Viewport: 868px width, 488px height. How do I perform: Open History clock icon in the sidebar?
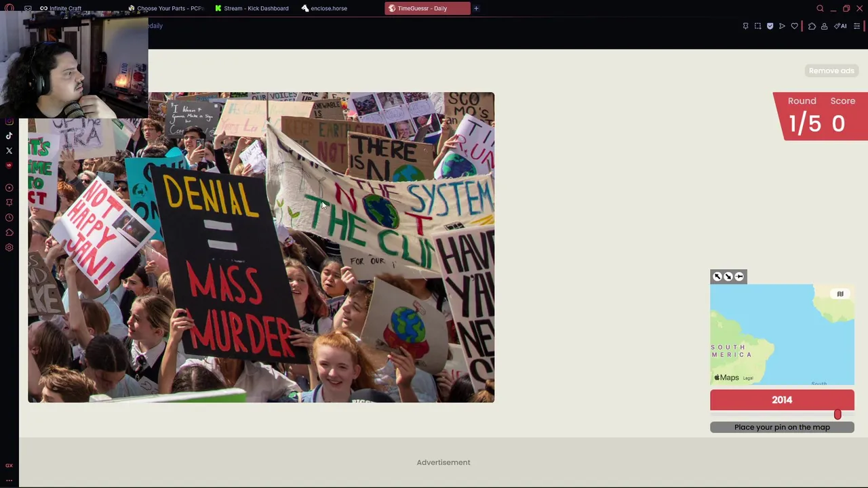(9, 218)
